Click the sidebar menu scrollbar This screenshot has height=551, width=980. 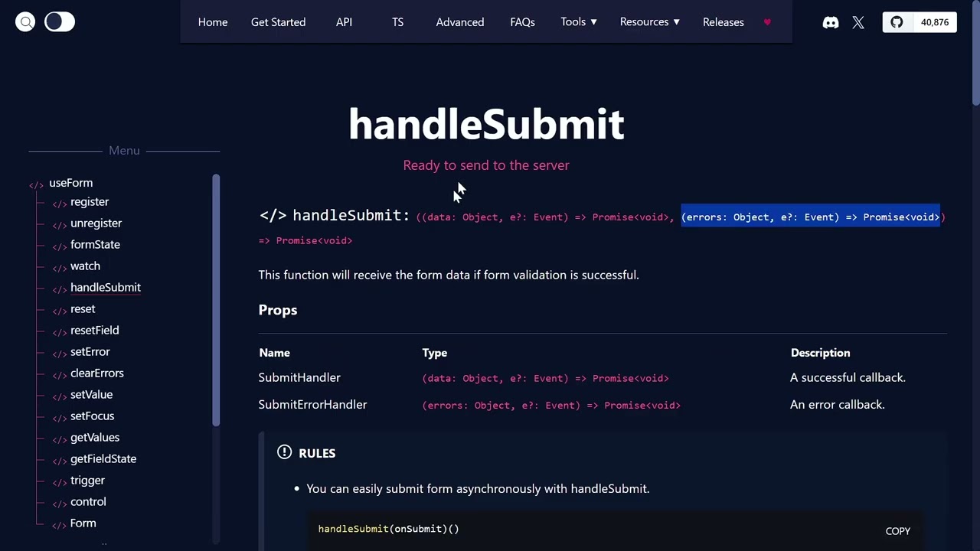tap(216, 301)
